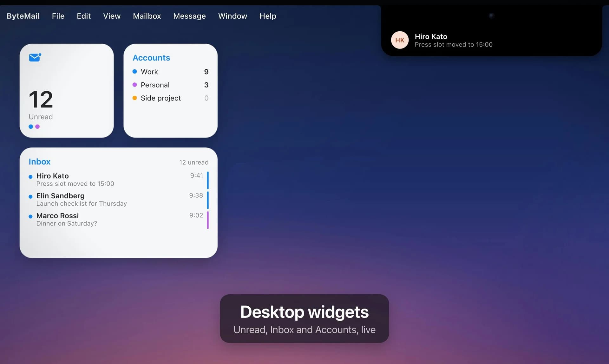Open Marco Rossi's Dinner on Saturday email
Screen dimensions: 609x364
tap(118, 220)
